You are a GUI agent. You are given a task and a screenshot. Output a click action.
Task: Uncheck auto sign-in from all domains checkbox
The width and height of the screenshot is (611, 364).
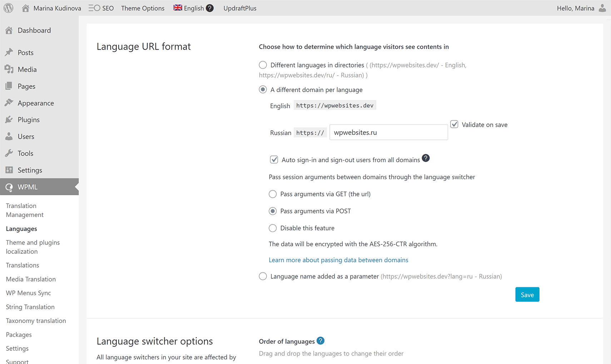274,160
